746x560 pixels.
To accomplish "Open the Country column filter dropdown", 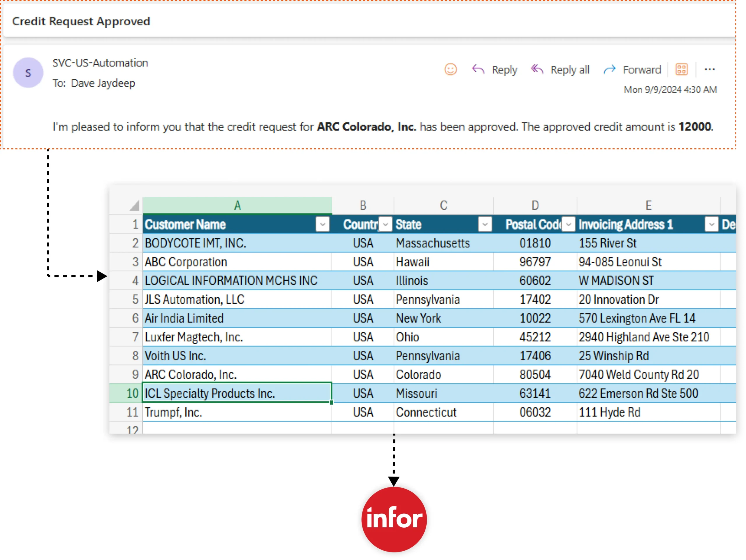I will coord(386,224).
